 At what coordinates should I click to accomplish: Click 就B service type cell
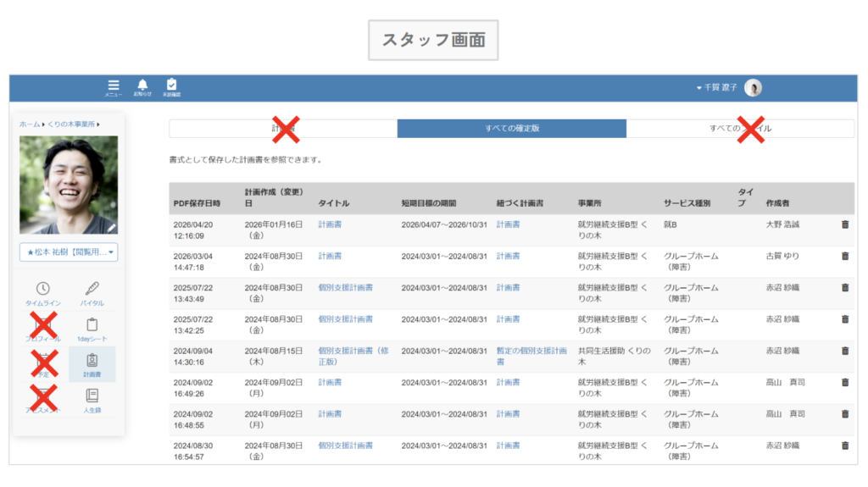point(670,224)
